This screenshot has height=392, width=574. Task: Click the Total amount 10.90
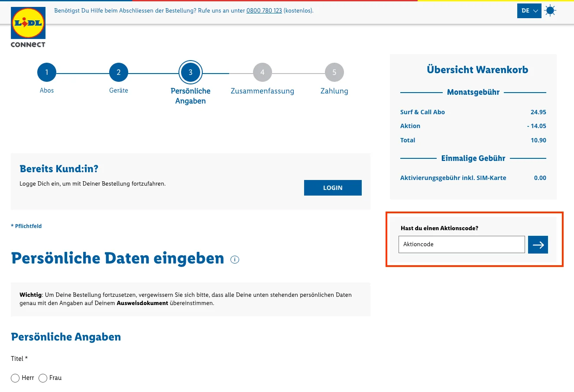(x=538, y=140)
